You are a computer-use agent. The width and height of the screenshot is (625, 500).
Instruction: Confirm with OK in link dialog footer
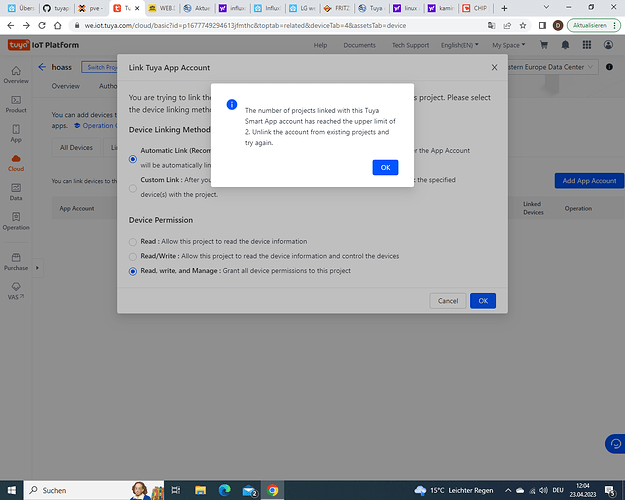click(x=483, y=301)
